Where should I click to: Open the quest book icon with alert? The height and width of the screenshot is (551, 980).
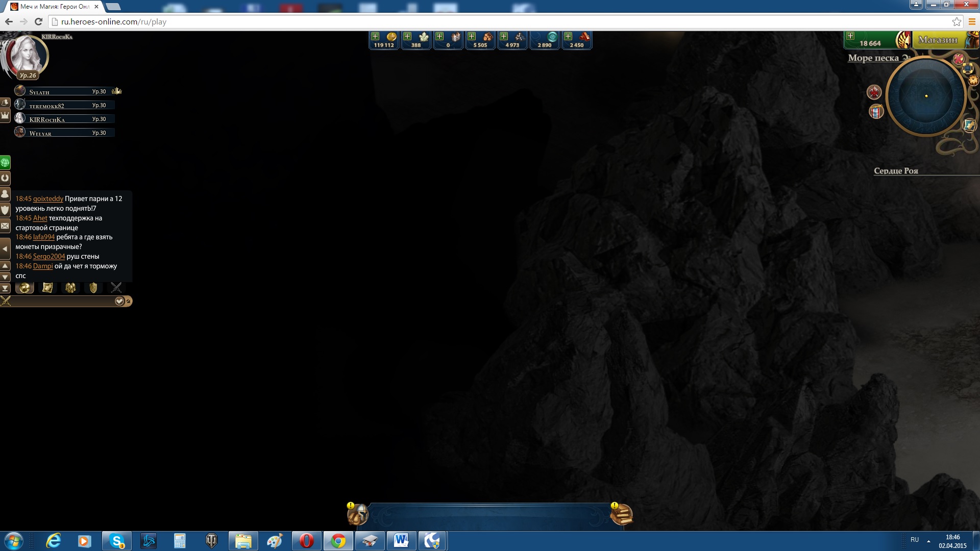[621, 514]
